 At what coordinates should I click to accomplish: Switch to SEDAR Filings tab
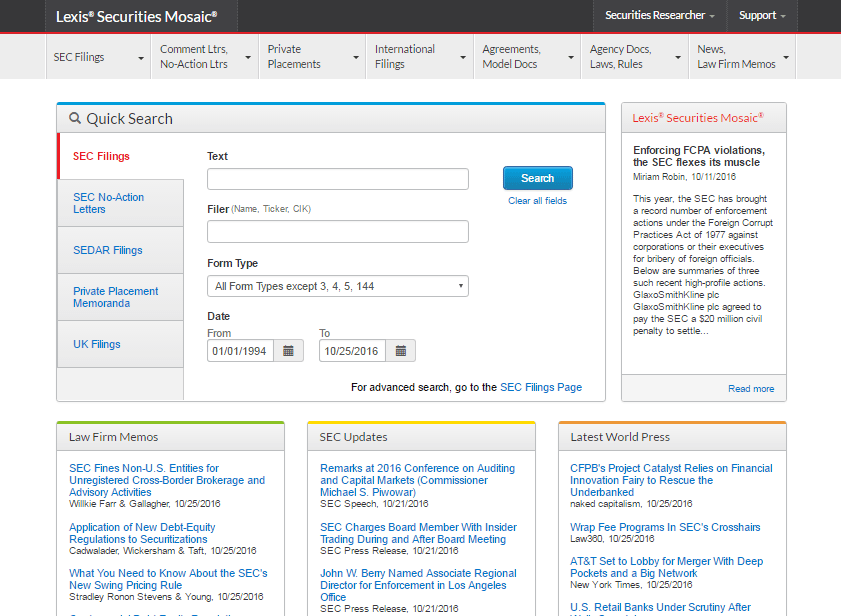[x=121, y=250]
